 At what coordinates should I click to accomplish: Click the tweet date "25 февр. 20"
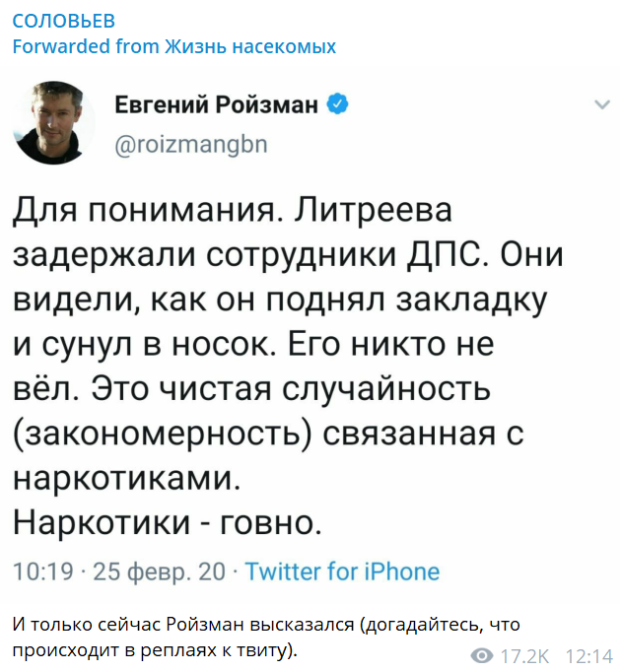point(159,571)
